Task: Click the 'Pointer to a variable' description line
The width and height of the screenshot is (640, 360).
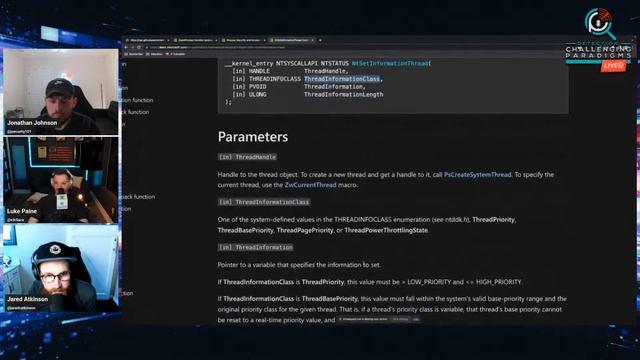Action: (299, 265)
